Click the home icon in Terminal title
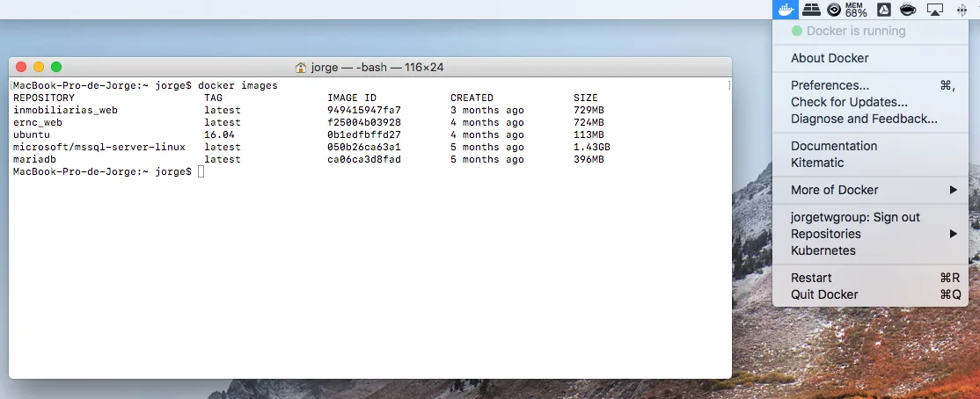 (x=301, y=67)
